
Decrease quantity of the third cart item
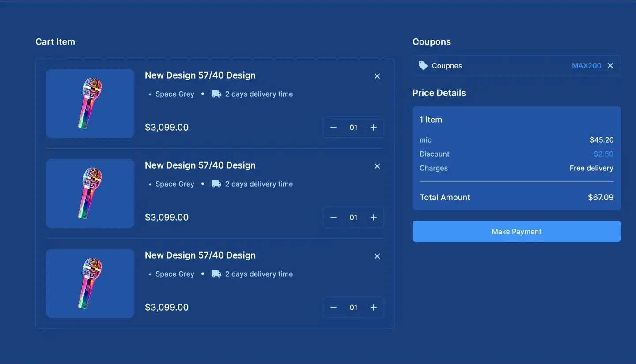pyautogui.click(x=333, y=308)
